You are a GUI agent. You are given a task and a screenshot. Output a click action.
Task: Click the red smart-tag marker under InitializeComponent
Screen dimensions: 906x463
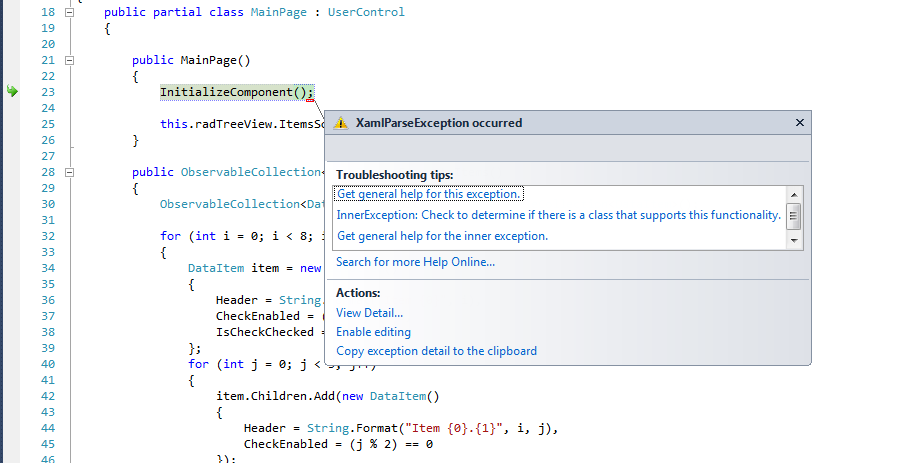click(312, 98)
